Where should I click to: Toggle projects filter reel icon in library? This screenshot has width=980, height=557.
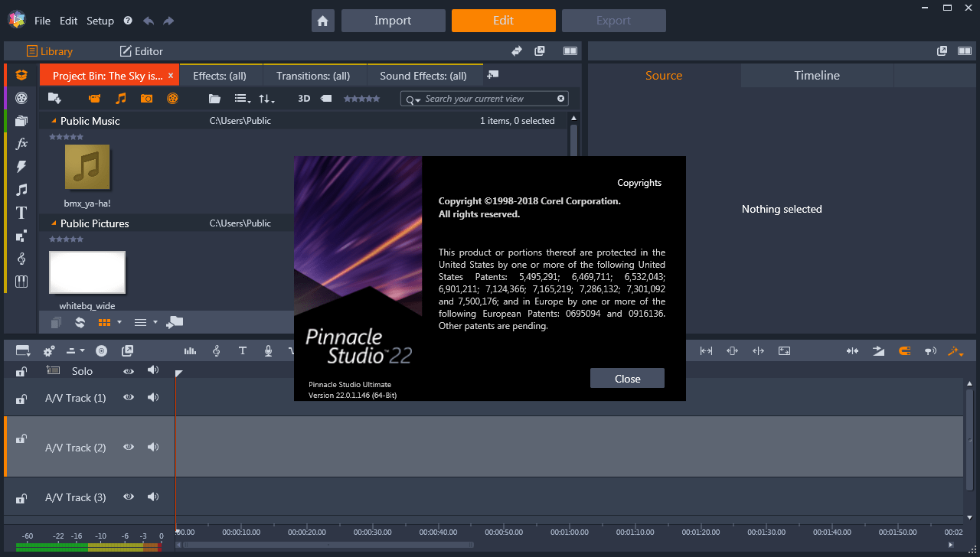pyautogui.click(x=172, y=98)
